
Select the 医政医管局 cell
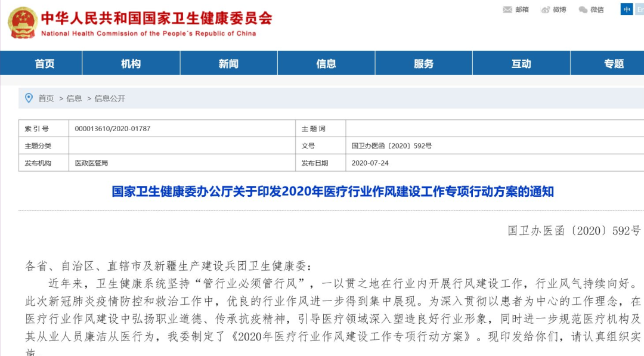point(182,163)
